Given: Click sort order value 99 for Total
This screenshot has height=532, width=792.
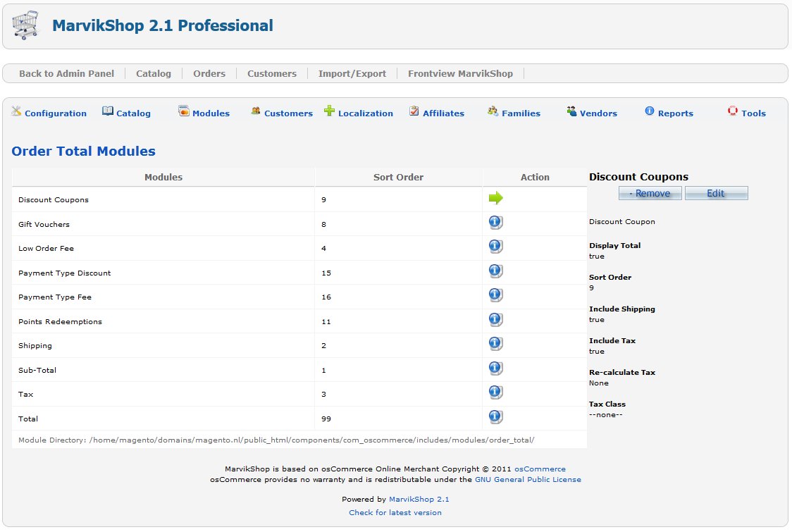Looking at the screenshot, I should click(x=326, y=419).
